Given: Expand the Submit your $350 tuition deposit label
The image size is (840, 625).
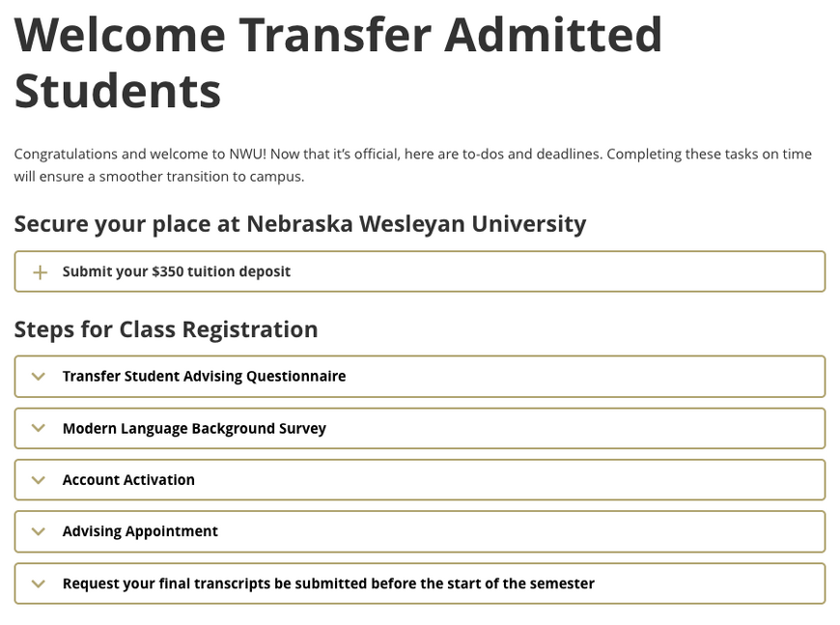Looking at the screenshot, I should point(176,272).
